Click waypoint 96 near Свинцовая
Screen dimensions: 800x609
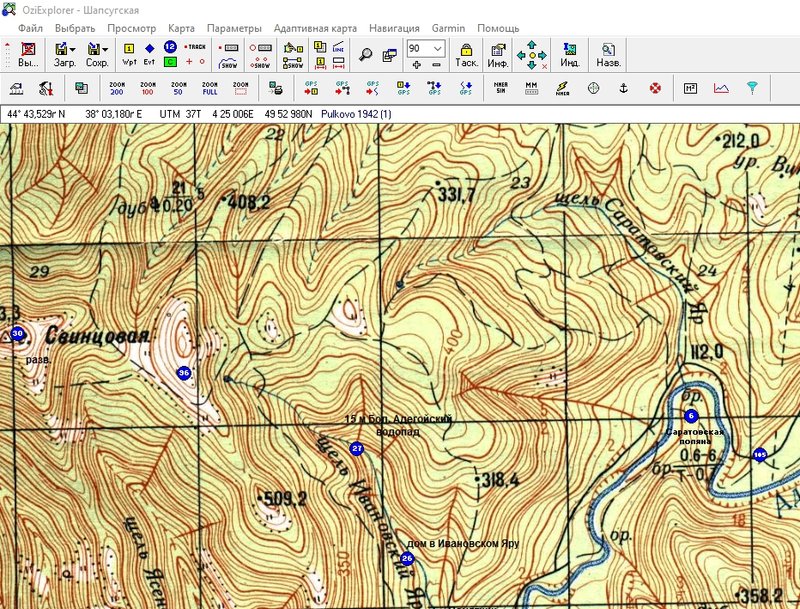[x=184, y=373]
